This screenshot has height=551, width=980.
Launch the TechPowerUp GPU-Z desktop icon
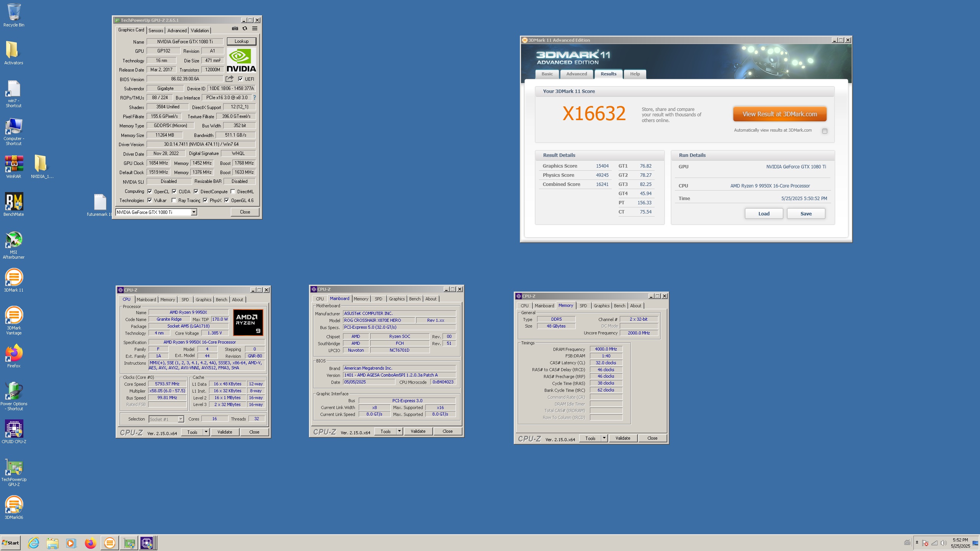(x=14, y=472)
